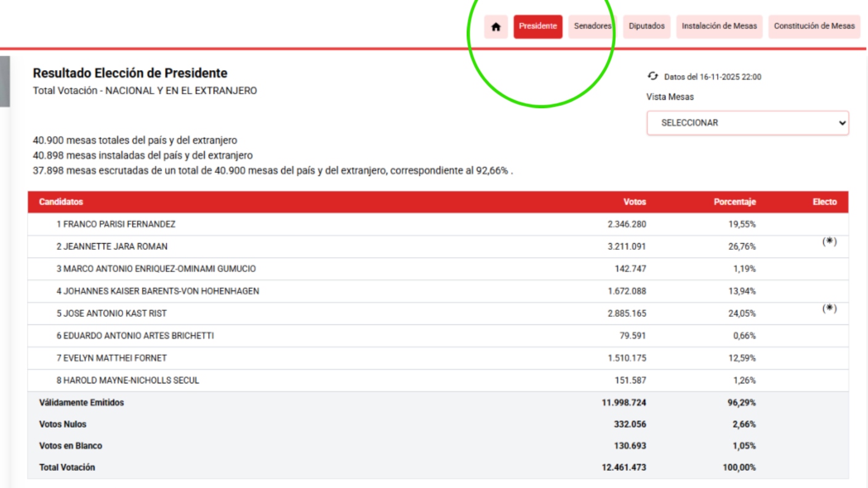Click the refresh icon beside Datos del
Image resolution: width=868 pixels, height=488 pixels.
653,76
